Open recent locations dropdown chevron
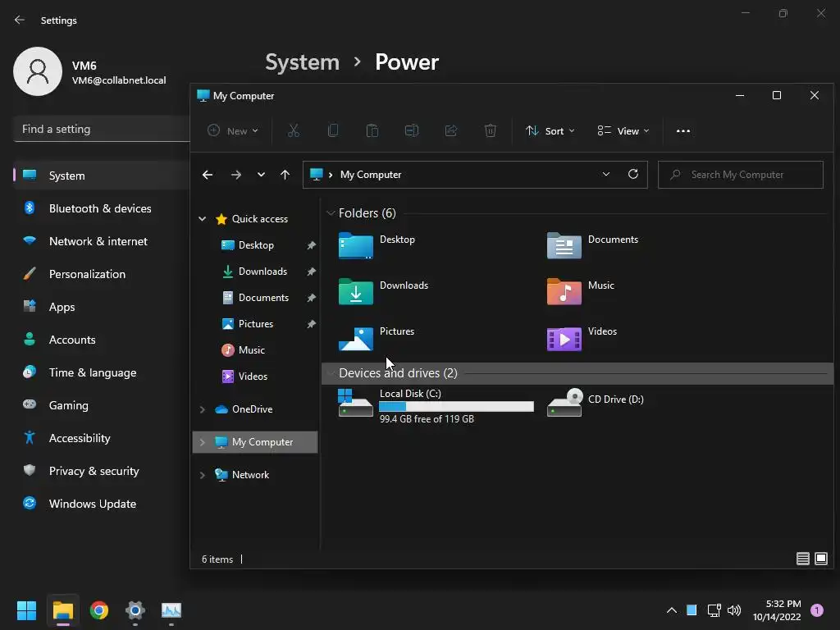840x630 pixels. [261, 175]
